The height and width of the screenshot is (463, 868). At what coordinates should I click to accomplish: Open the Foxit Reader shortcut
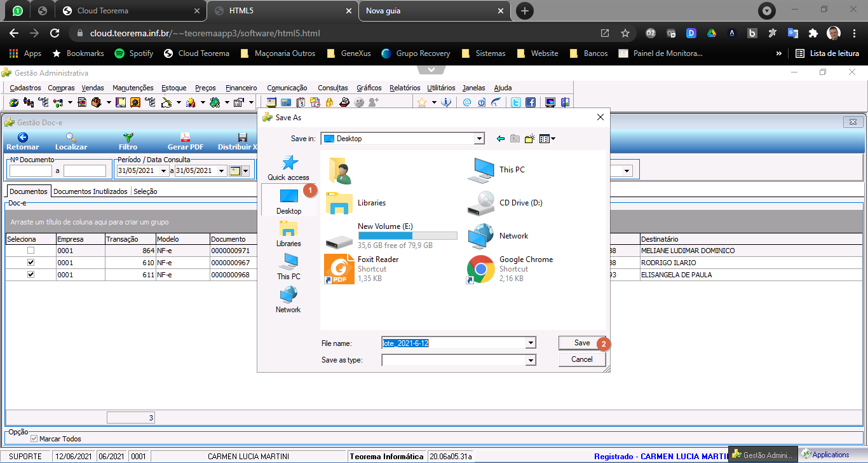(x=360, y=268)
